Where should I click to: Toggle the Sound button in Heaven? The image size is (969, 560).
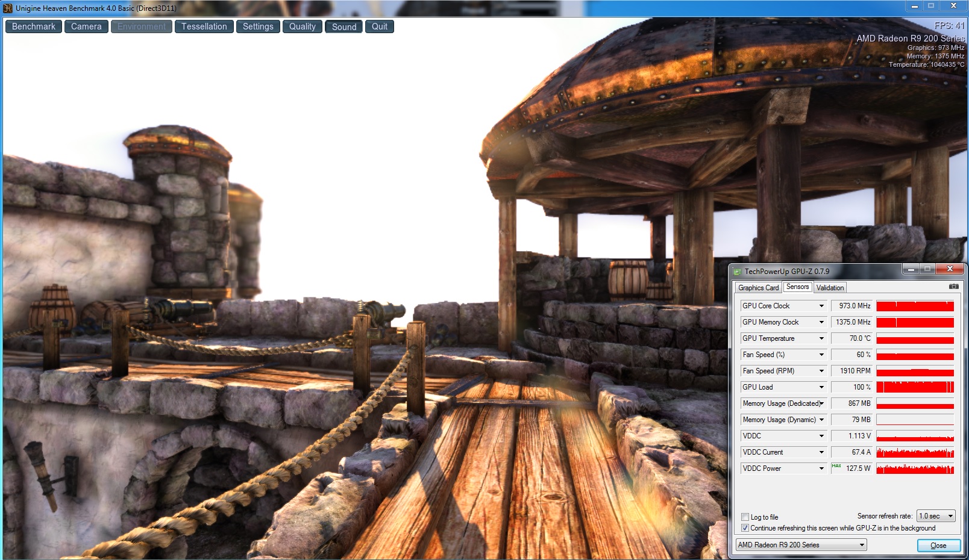344,26
